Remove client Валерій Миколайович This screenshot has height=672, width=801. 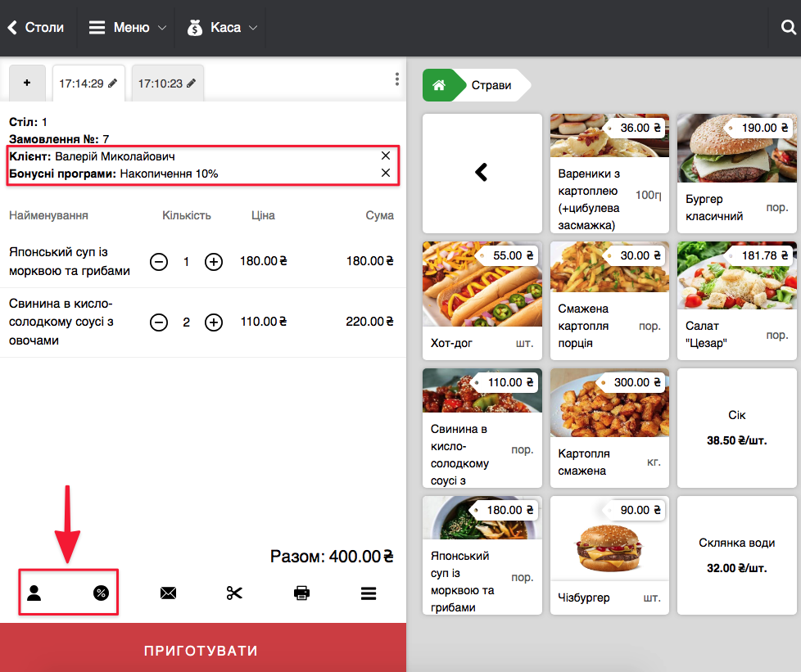pos(386,156)
